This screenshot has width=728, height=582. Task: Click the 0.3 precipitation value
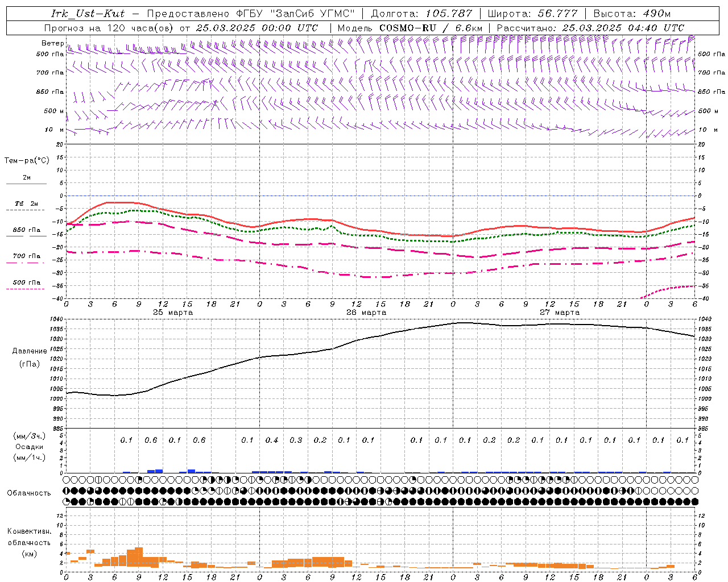click(296, 440)
